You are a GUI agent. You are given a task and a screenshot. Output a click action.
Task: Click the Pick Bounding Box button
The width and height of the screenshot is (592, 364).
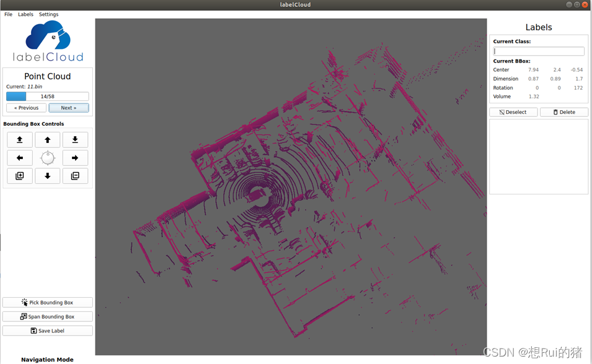pyautogui.click(x=48, y=303)
